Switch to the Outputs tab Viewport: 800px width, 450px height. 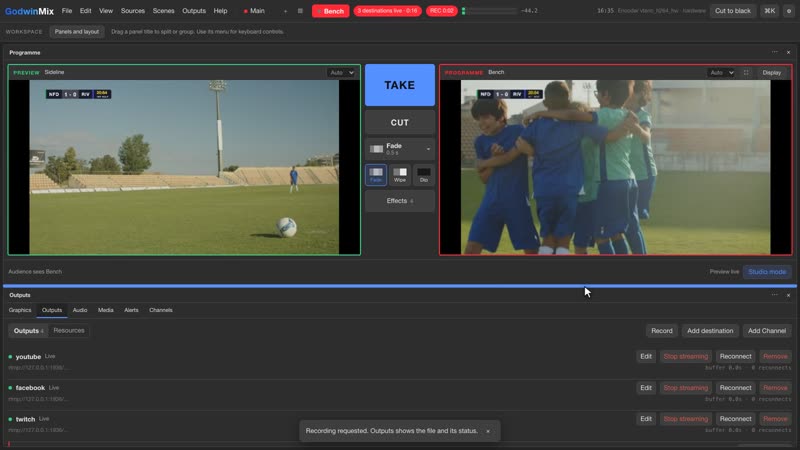point(52,310)
